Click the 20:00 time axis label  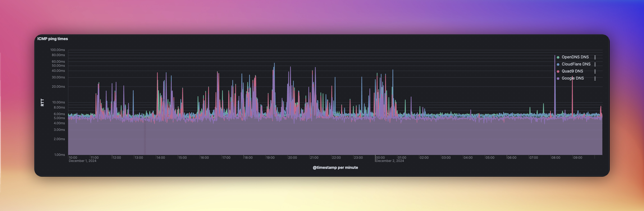pyautogui.click(x=293, y=158)
